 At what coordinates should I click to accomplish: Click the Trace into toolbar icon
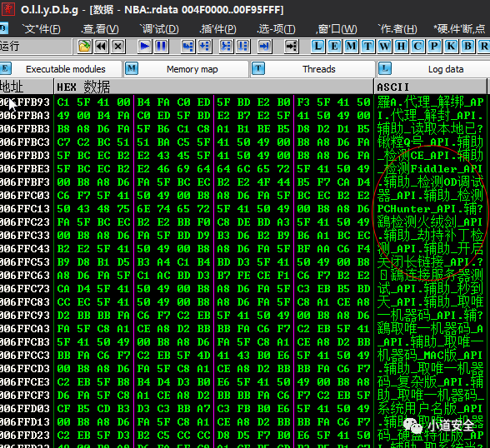[x=227, y=47]
